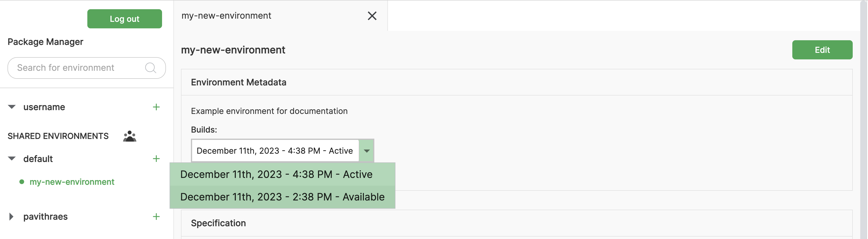Switch to the my-new-environment tab
Image resolution: width=868 pixels, height=239 pixels.
226,16
